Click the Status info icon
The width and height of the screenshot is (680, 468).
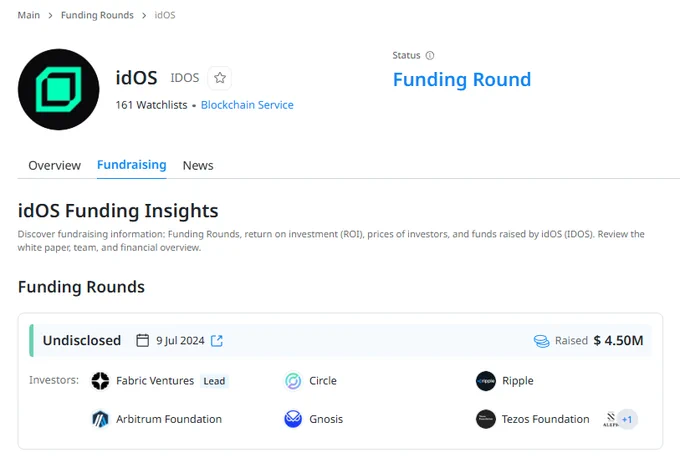[x=429, y=56]
